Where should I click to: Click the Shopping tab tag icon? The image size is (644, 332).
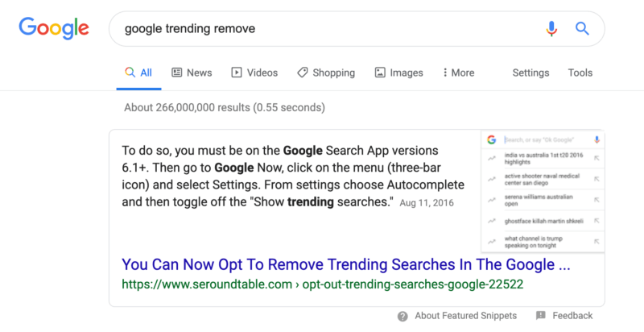pyautogui.click(x=302, y=73)
